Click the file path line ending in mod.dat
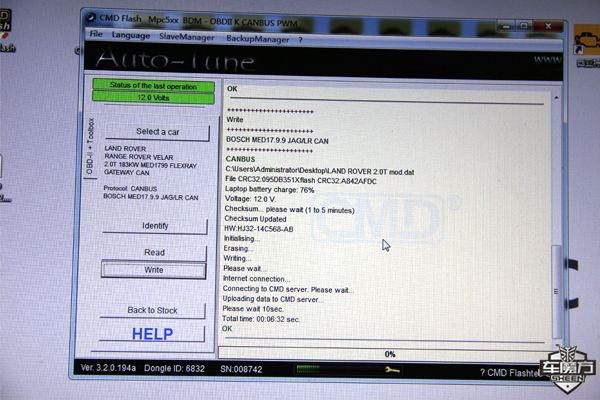 coord(320,171)
